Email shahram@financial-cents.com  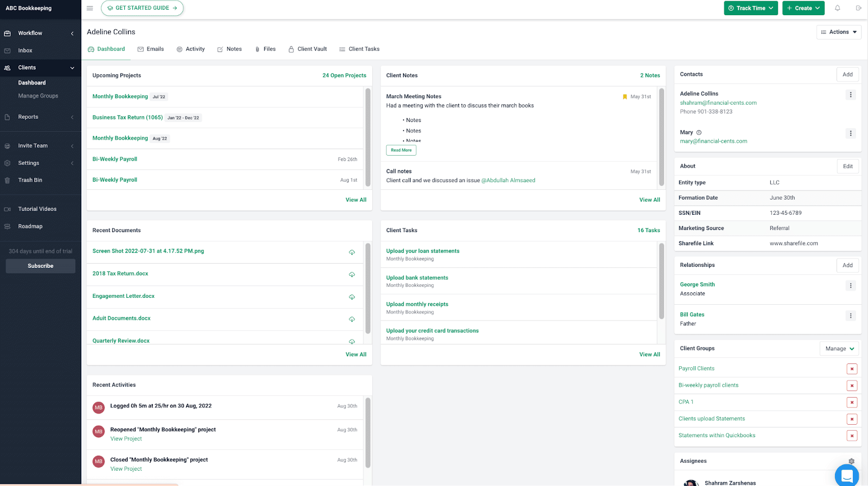pos(718,103)
